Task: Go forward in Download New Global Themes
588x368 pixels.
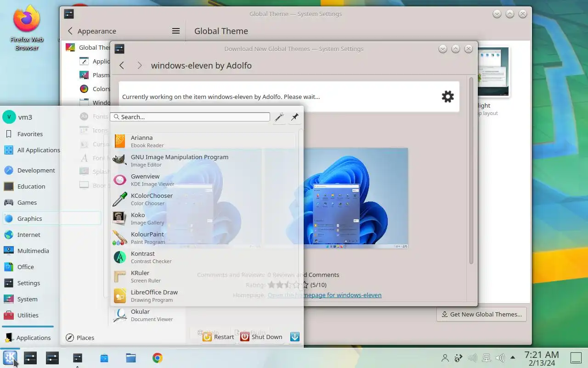Action: pyautogui.click(x=140, y=65)
